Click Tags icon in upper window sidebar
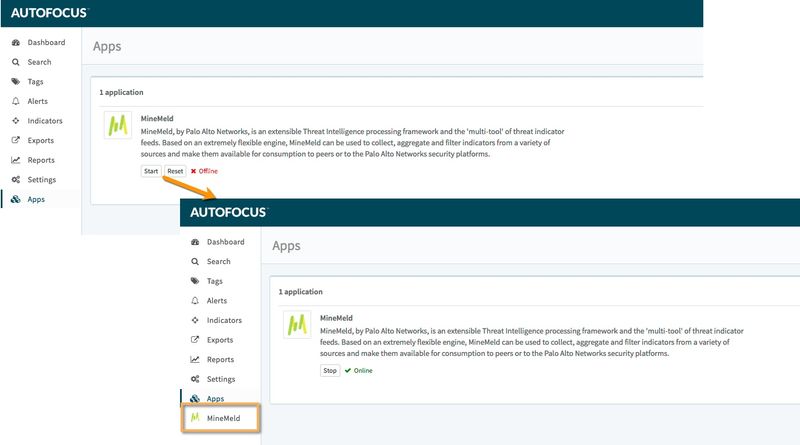 pyautogui.click(x=16, y=82)
